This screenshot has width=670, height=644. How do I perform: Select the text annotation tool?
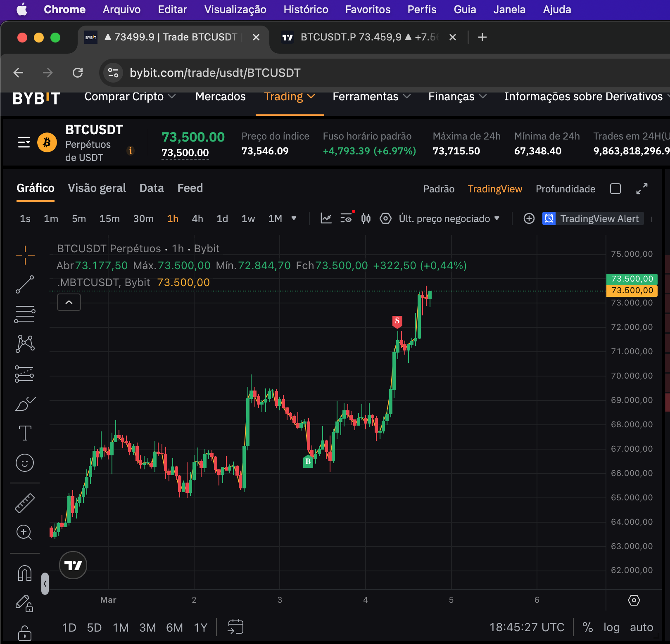click(x=25, y=433)
